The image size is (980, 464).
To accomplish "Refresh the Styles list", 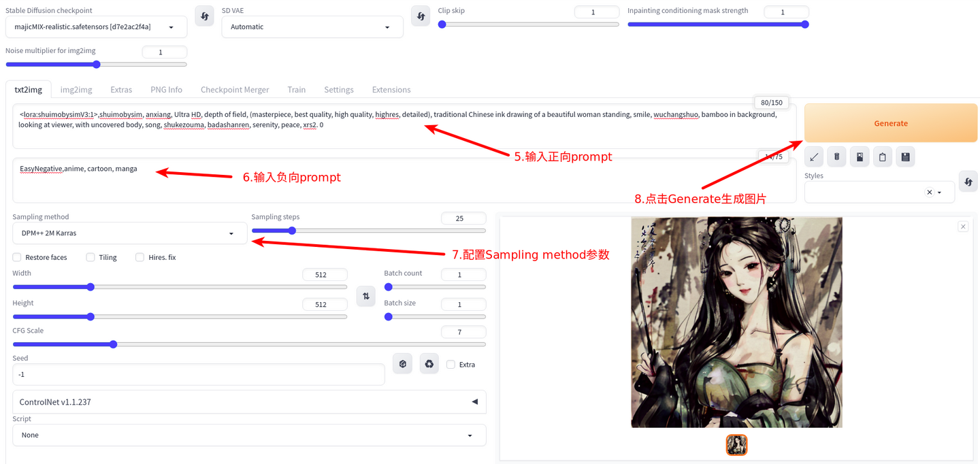I will click(968, 182).
